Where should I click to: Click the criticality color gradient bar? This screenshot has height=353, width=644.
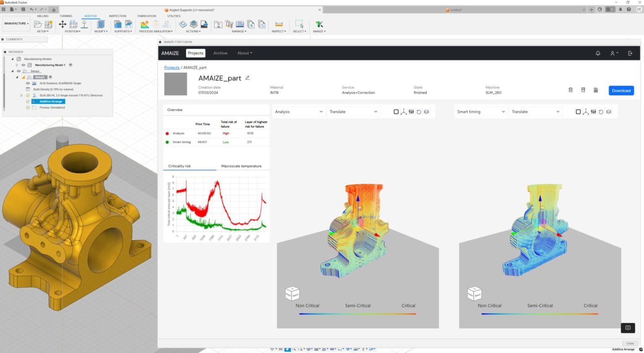358,314
